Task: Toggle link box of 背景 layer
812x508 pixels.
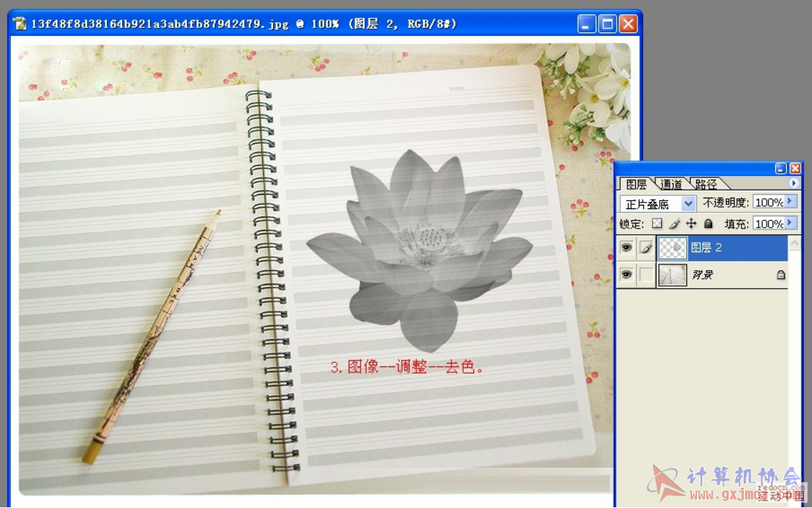Action: pos(646,274)
